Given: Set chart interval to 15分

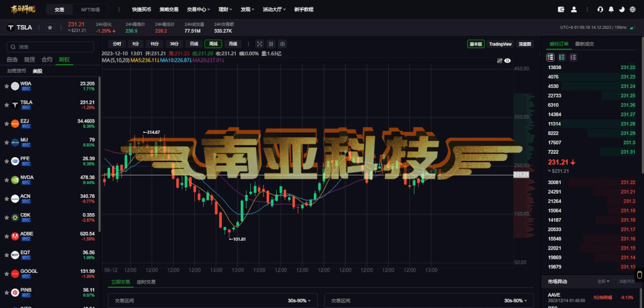Looking at the screenshot, I should pos(155,44).
